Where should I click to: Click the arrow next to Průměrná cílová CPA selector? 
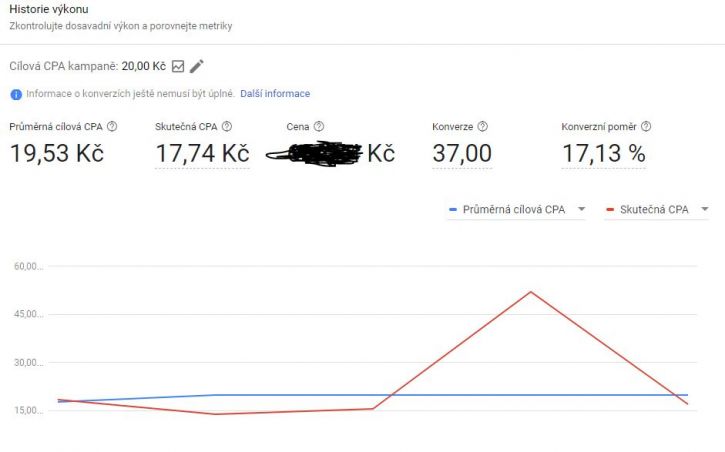point(581,209)
